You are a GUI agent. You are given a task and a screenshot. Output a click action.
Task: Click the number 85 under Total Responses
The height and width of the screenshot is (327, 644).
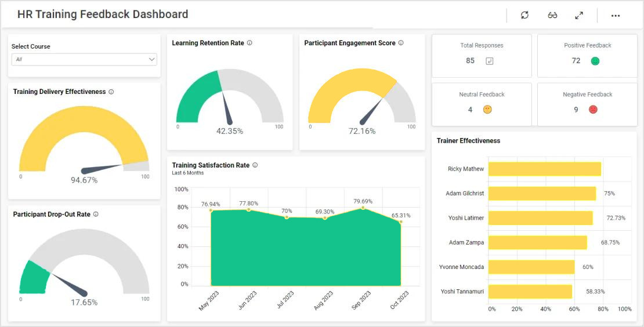(471, 61)
